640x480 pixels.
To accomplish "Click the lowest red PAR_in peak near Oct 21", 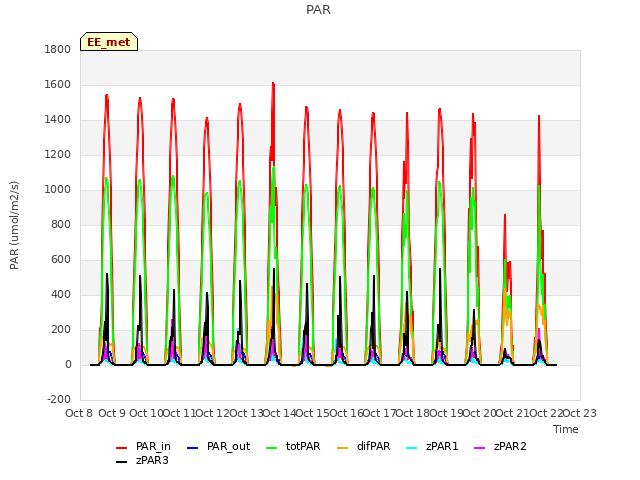I will [505, 215].
